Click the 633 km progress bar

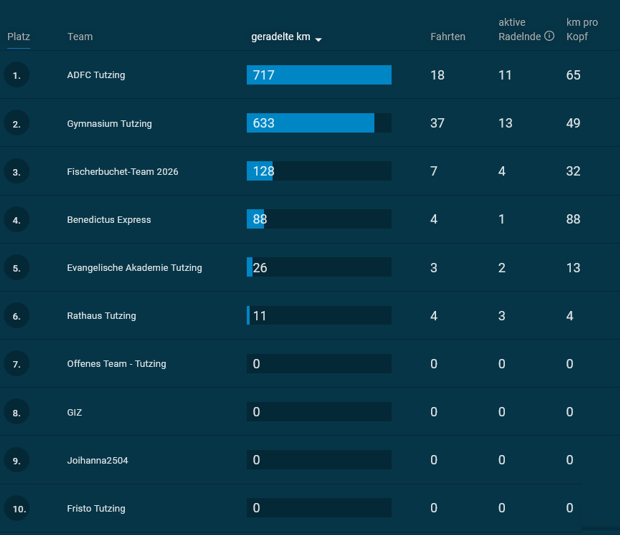click(319, 123)
